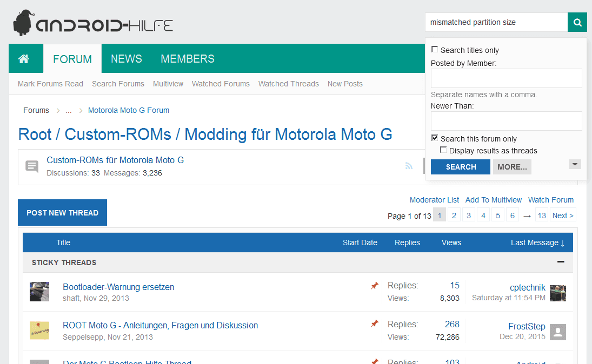Open New Posts
The width and height of the screenshot is (592, 364).
(x=345, y=84)
